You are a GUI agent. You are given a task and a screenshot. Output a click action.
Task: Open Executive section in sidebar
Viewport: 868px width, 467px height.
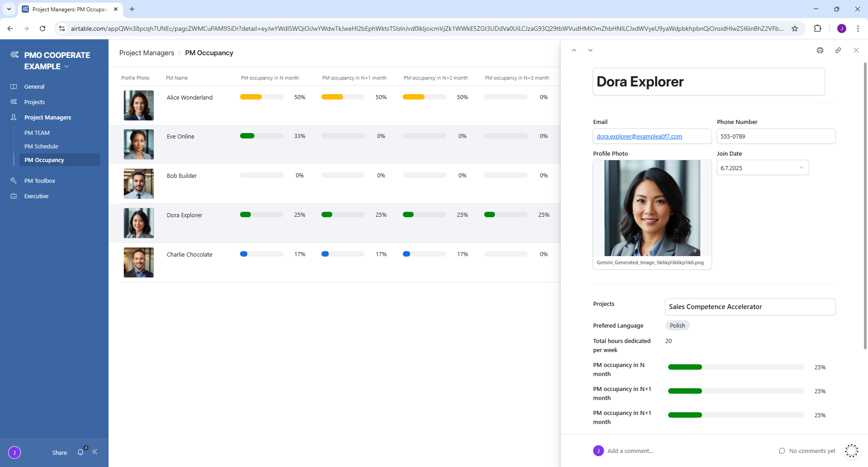coord(36,196)
